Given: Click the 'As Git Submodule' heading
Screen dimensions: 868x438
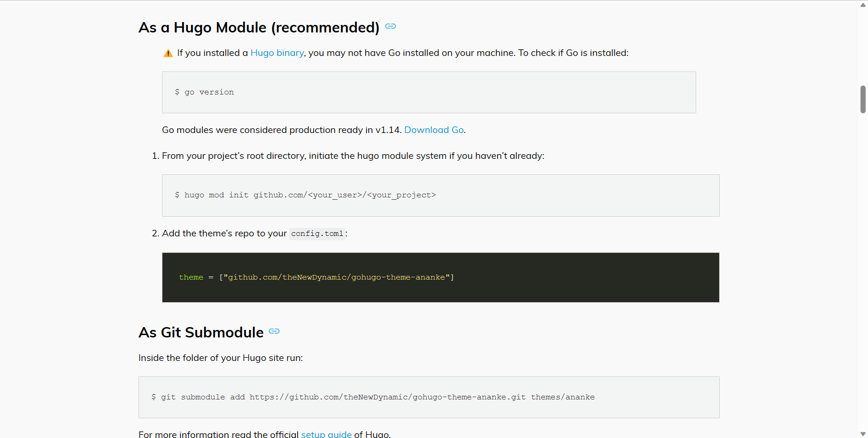Looking at the screenshot, I should [201, 332].
